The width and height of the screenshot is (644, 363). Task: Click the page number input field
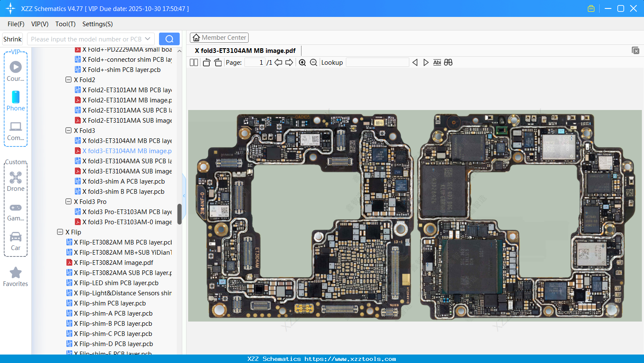pos(255,62)
